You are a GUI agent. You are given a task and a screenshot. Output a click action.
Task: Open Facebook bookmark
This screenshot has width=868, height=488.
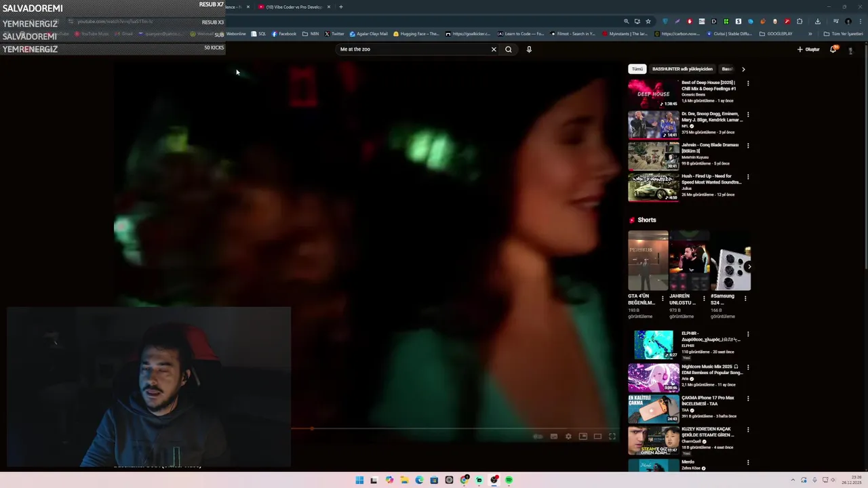[284, 34]
